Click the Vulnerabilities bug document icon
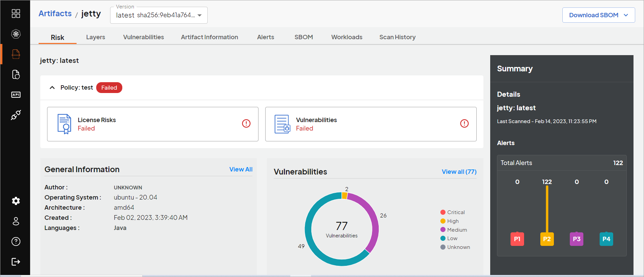The height and width of the screenshot is (277, 644). [x=282, y=124]
